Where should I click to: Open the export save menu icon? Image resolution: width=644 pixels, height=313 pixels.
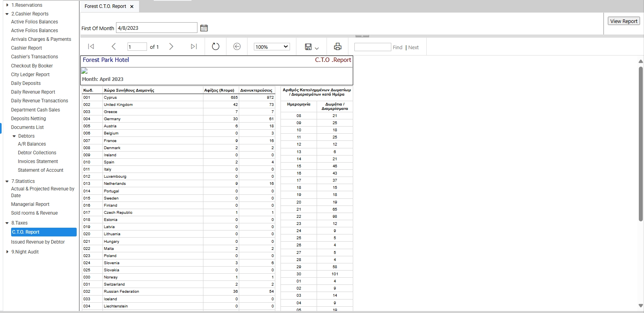[311, 47]
